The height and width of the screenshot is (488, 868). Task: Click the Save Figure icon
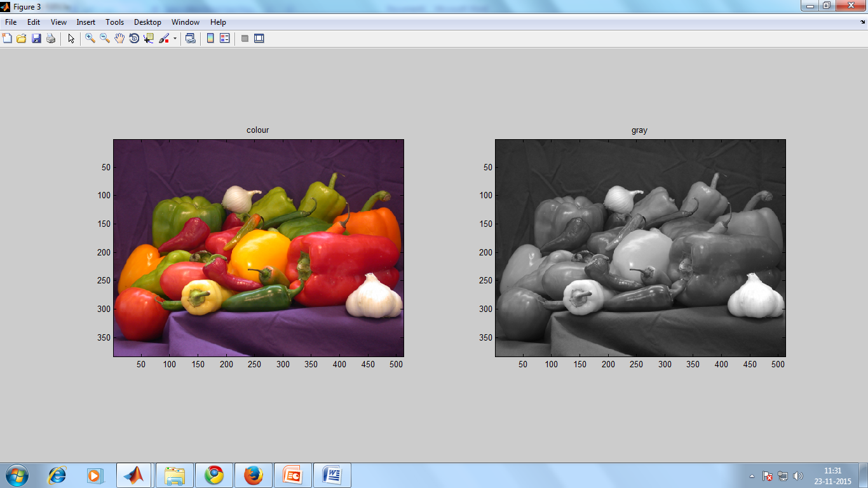pos(36,38)
